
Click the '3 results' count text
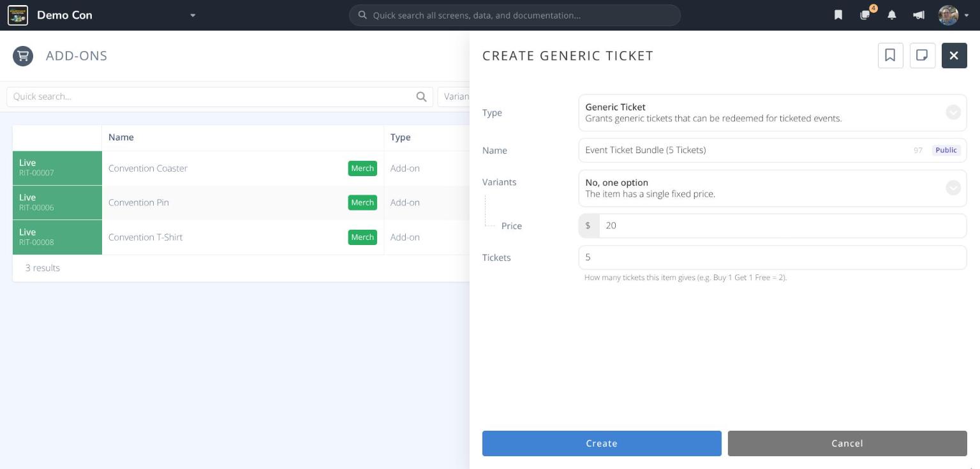point(43,268)
